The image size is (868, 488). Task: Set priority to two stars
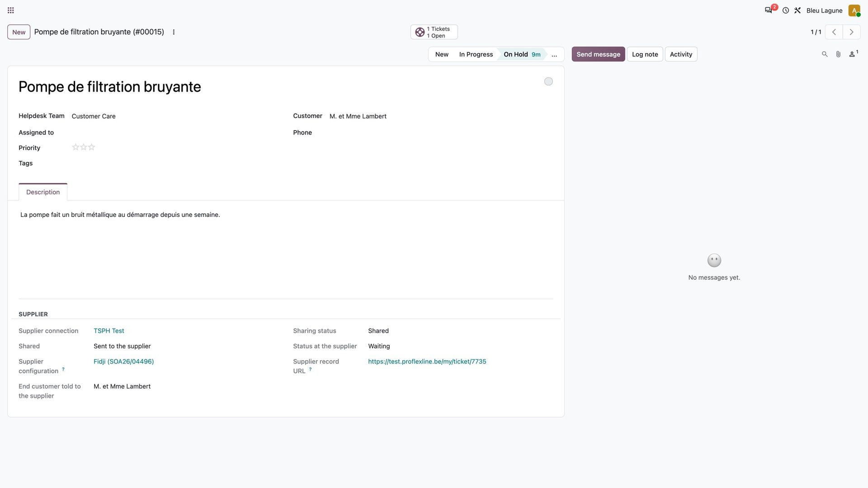(84, 147)
